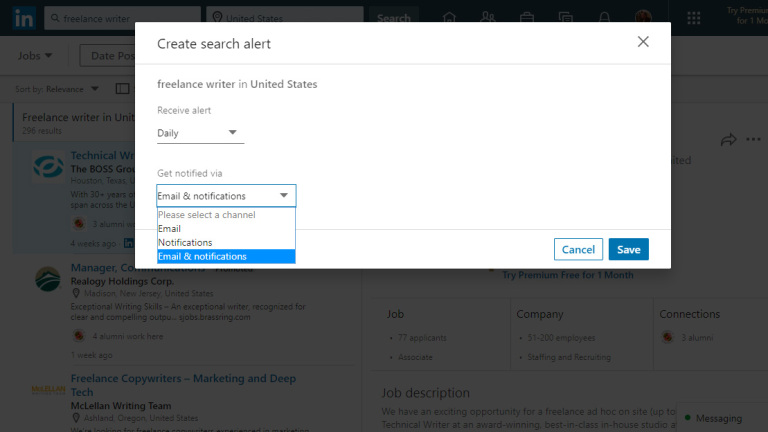Collapse the Get notified via dropdown
The height and width of the screenshot is (432, 768).
(226, 195)
